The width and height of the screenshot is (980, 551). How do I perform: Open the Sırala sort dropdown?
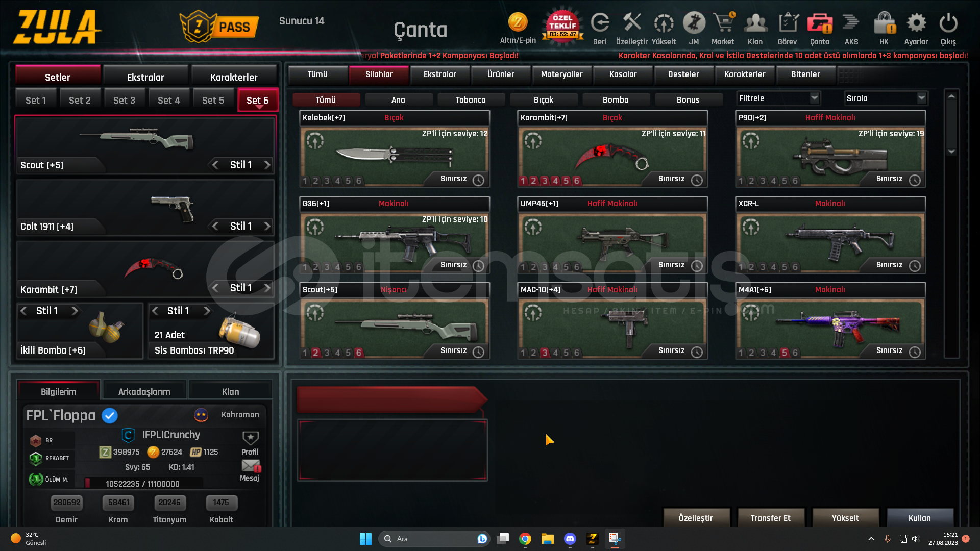(x=886, y=98)
